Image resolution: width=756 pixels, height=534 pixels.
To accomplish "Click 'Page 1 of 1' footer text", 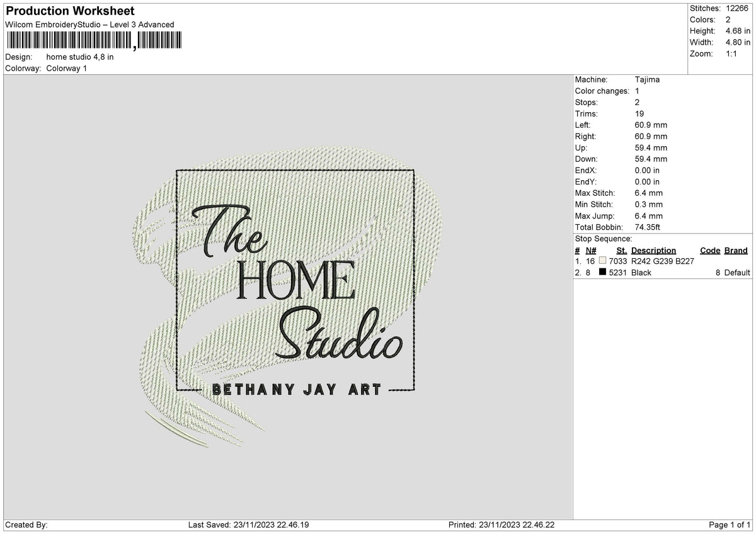I will point(730,525).
